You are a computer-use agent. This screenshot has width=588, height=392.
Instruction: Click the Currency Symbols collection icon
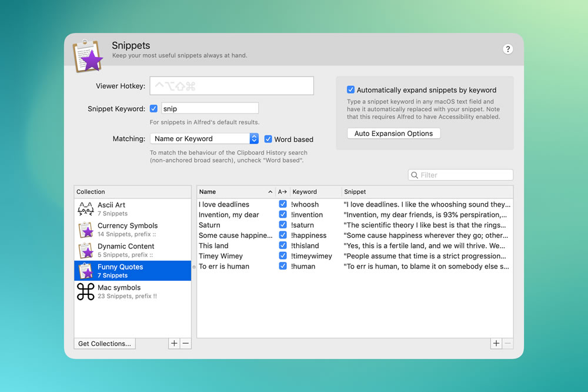(x=86, y=230)
